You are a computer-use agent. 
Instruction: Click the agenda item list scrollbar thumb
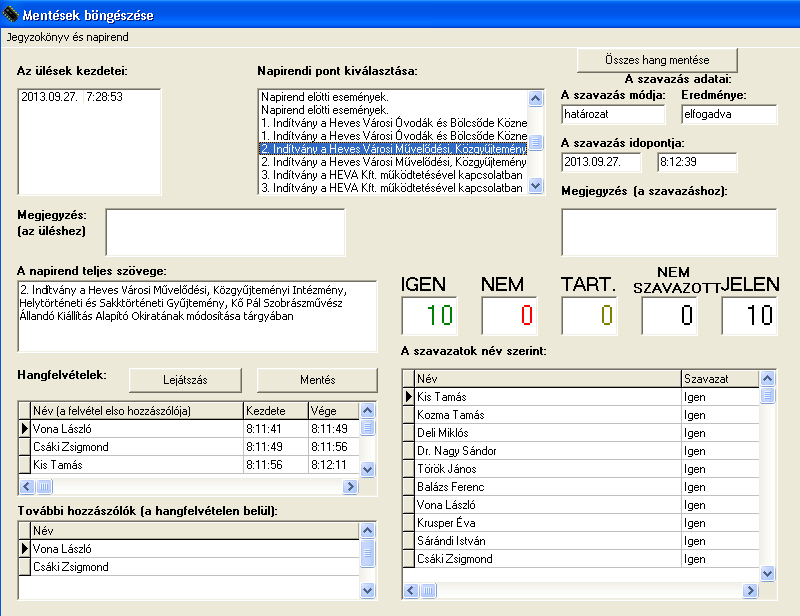coord(535,142)
